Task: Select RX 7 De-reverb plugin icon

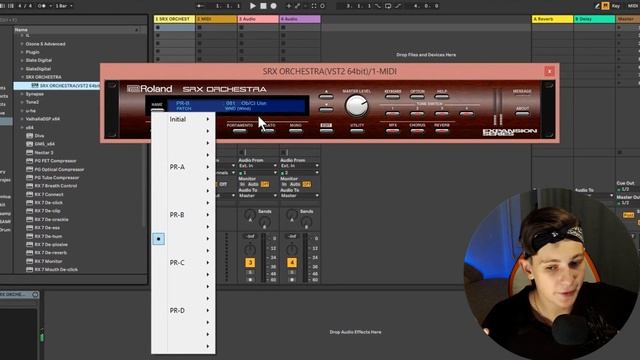Action: [29, 253]
